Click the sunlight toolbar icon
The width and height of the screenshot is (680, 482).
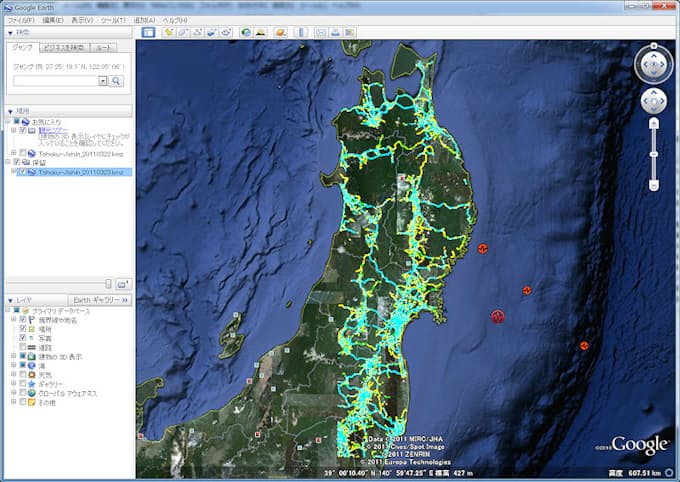[x=261, y=33]
